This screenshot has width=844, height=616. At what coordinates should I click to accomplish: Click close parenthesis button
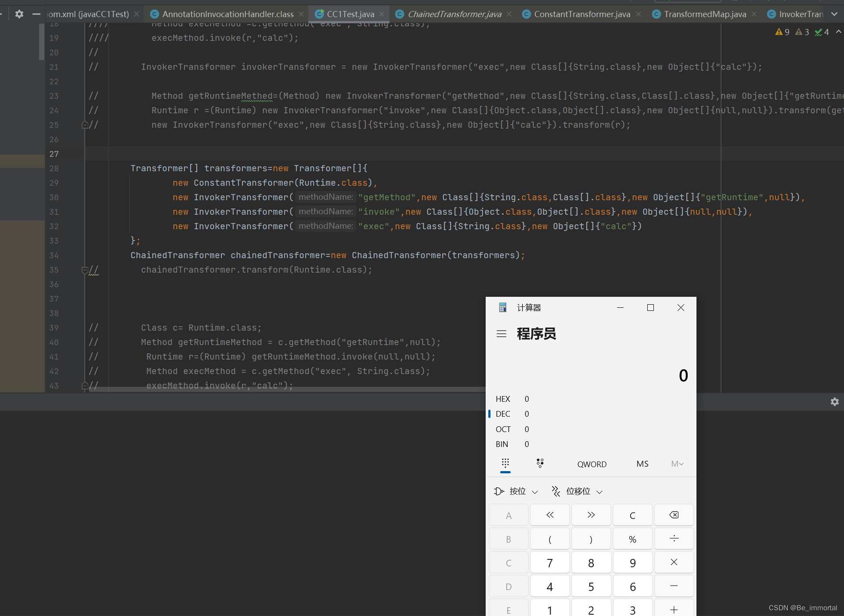pos(591,539)
